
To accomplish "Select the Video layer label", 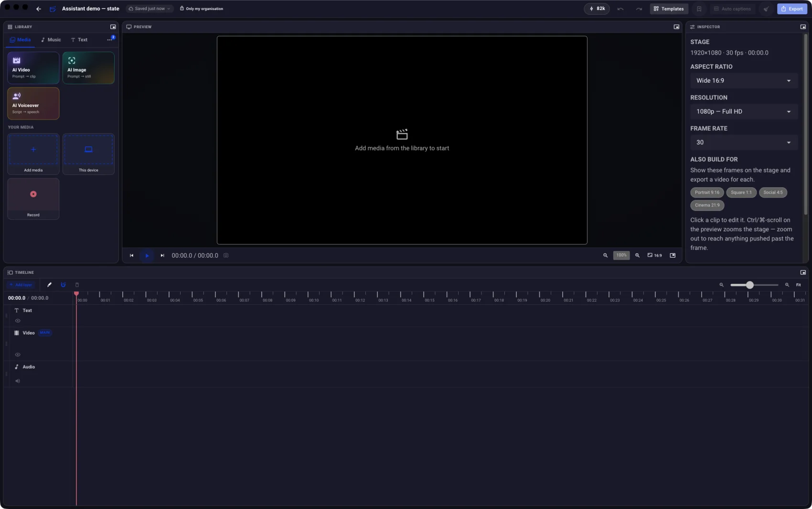I will 29,333.
